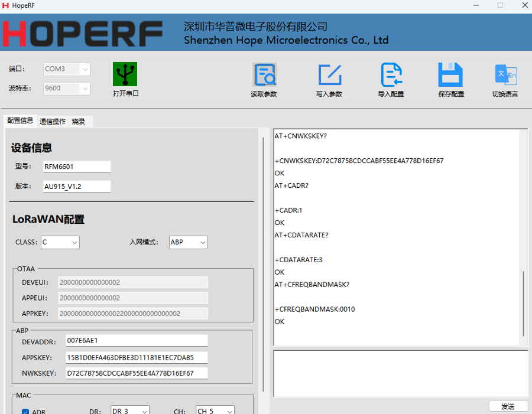Click the HopeRF app icon in title bar
This screenshot has height=414, width=532.
pos(5,5)
